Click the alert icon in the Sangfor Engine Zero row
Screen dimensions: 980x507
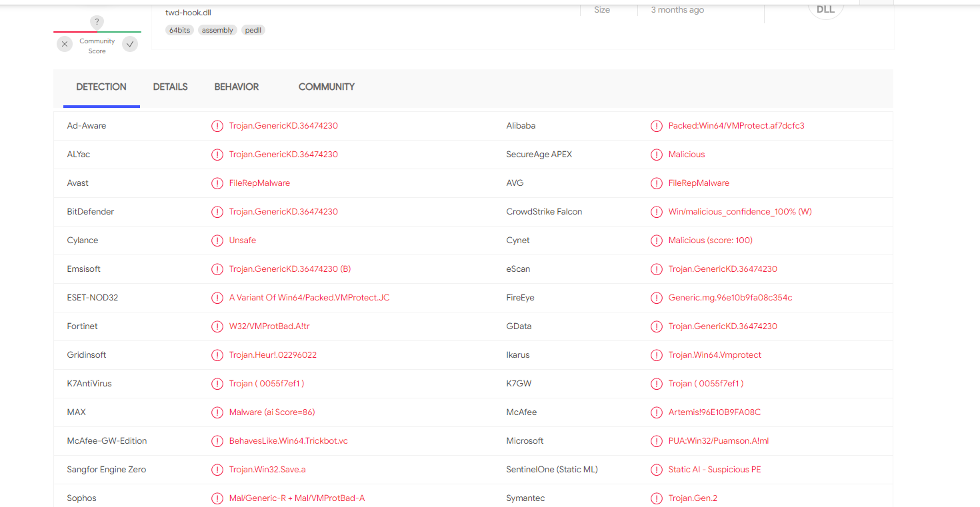pyautogui.click(x=217, y=470)
